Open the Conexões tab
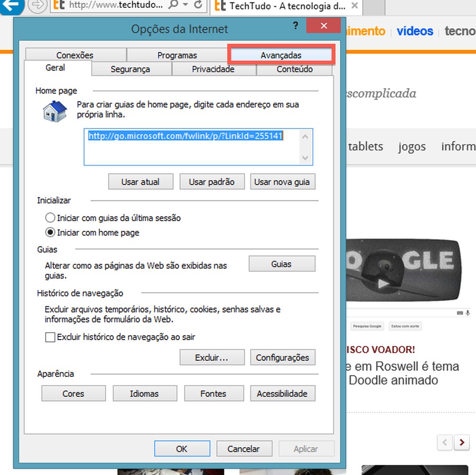 click(x=74, y=55)
